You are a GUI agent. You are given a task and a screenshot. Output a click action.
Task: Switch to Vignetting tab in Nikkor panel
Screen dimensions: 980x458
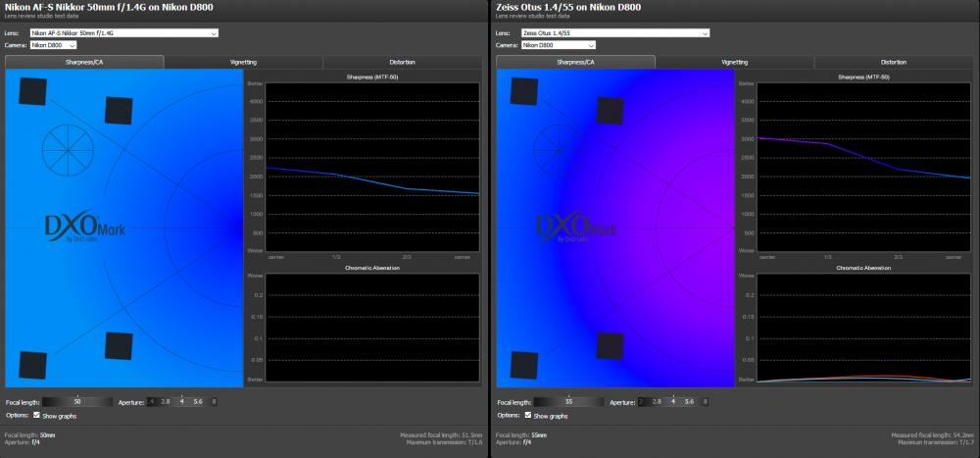tap(244, 62)
